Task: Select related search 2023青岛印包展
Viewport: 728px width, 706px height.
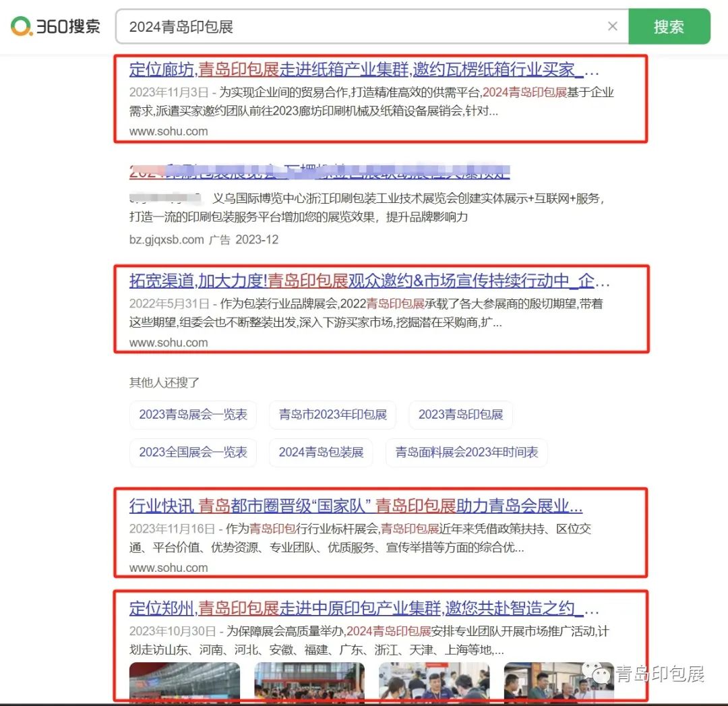Action: click(460, 415)
